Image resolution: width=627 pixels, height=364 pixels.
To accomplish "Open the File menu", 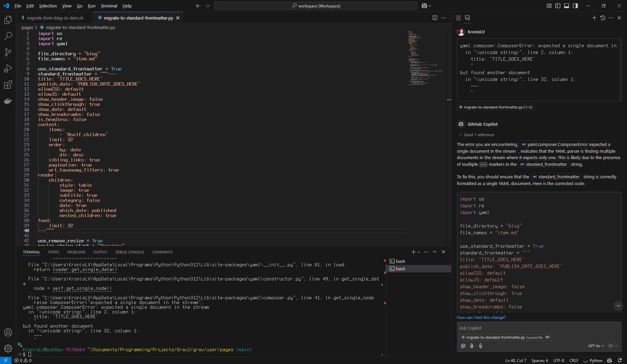I will point(18,6).
